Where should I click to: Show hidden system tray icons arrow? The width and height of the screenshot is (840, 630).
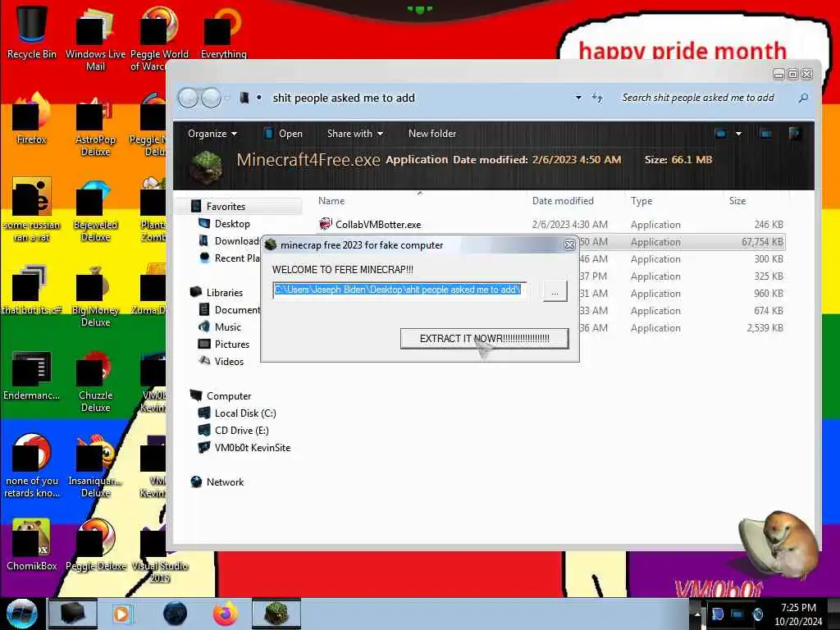click(x=697, y=614)
